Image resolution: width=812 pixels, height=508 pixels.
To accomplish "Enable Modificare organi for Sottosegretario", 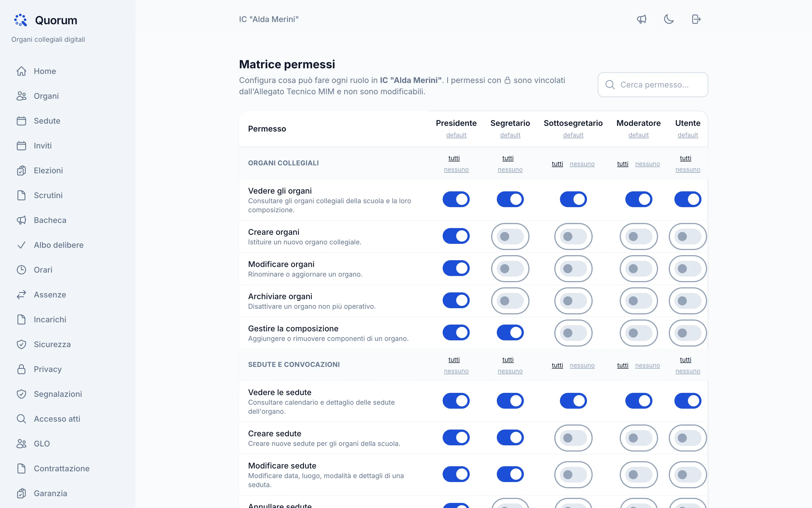I will tap(573, 269).
